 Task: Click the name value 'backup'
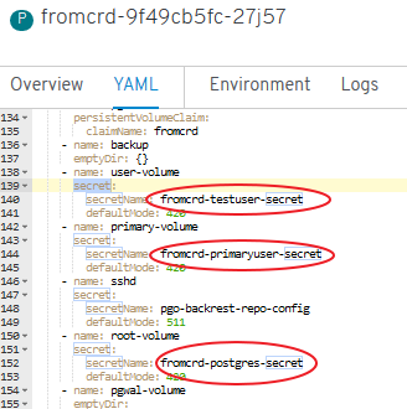[130, 145]
